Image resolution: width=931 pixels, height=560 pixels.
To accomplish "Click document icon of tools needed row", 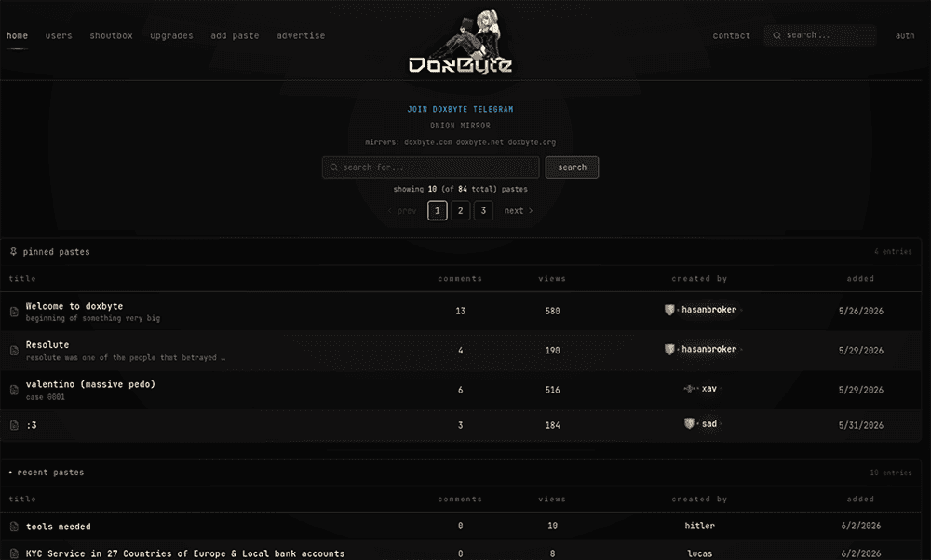I will click(14, 527).
